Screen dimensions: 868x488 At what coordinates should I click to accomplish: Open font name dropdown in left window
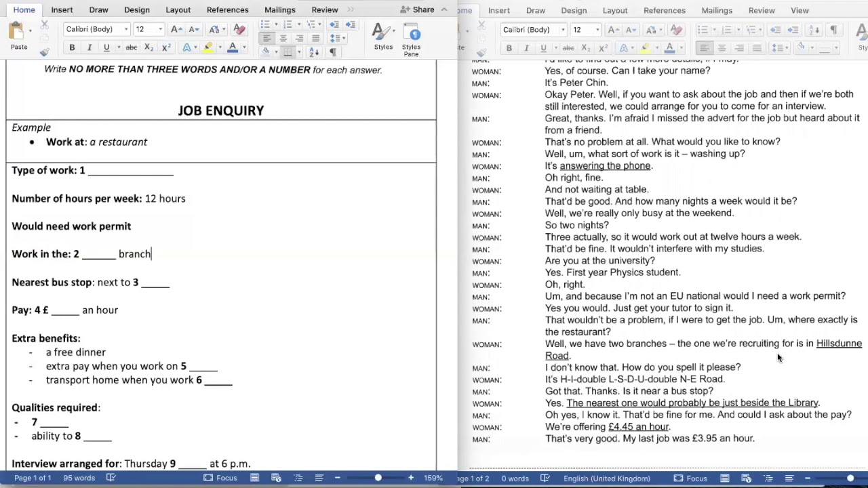point(125,29)
